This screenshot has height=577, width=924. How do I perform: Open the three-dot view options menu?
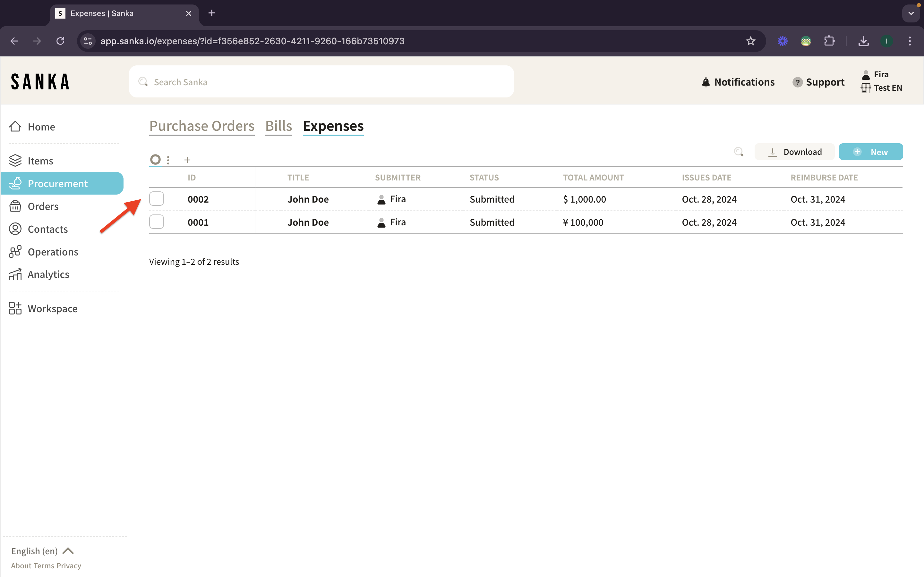tap(168, 160)
